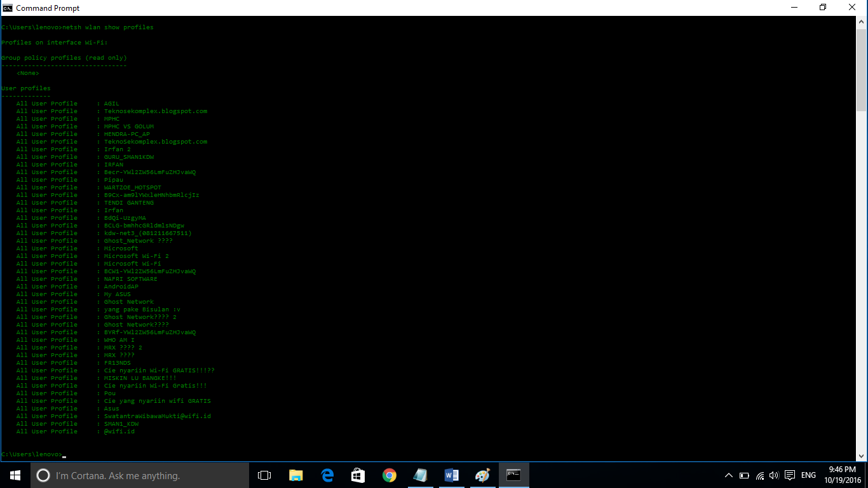Open the volume control from the tray
This screenshot has width=868, height=488.
tap(773, 475)
